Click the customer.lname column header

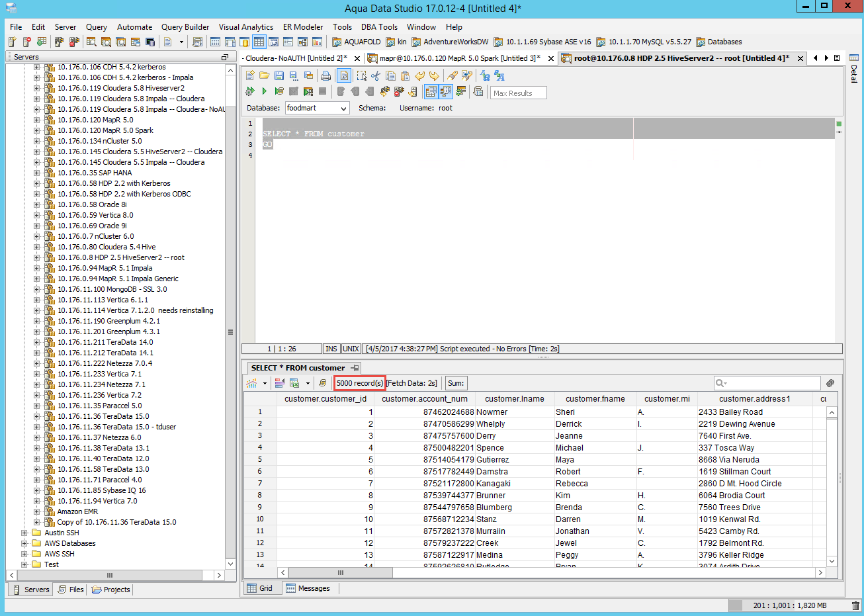pos(514,399)
